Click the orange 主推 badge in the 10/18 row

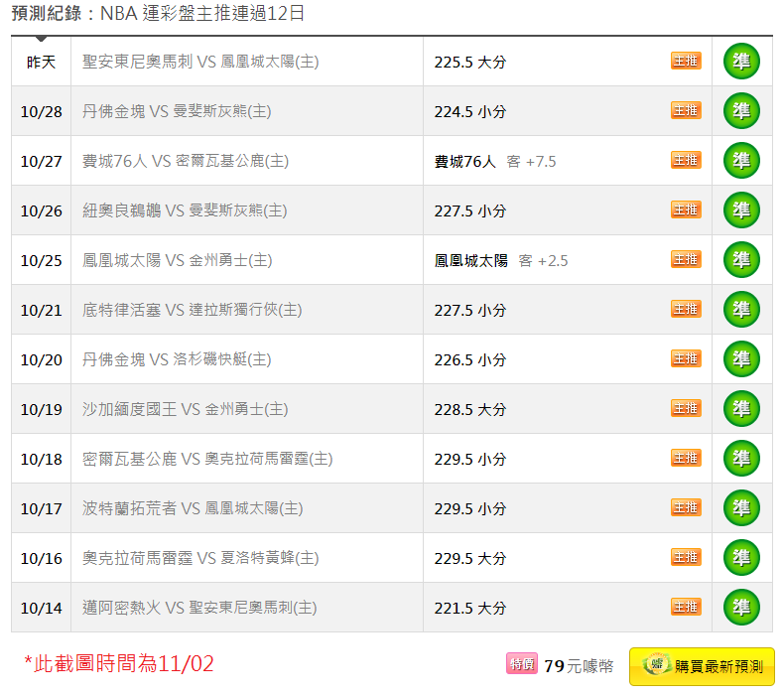pyautogui.click(x=686, y=458)
